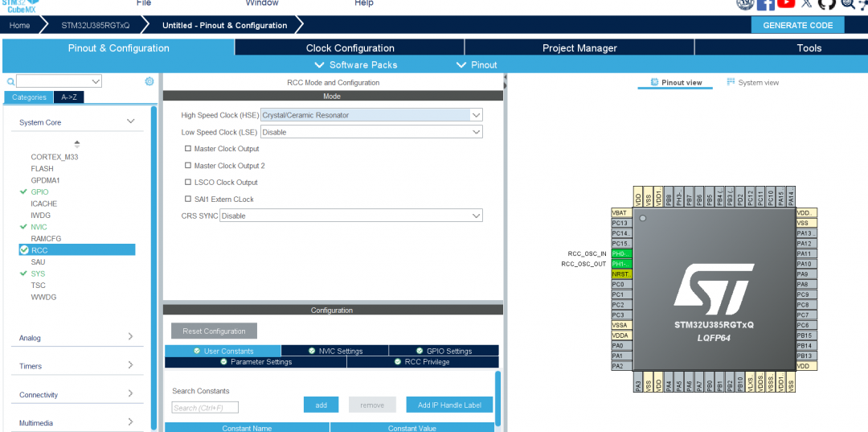The width and height of the screenshot is (868, 432).
Task: Go to Home breadcrumb
Action: (x=19, y=26)
